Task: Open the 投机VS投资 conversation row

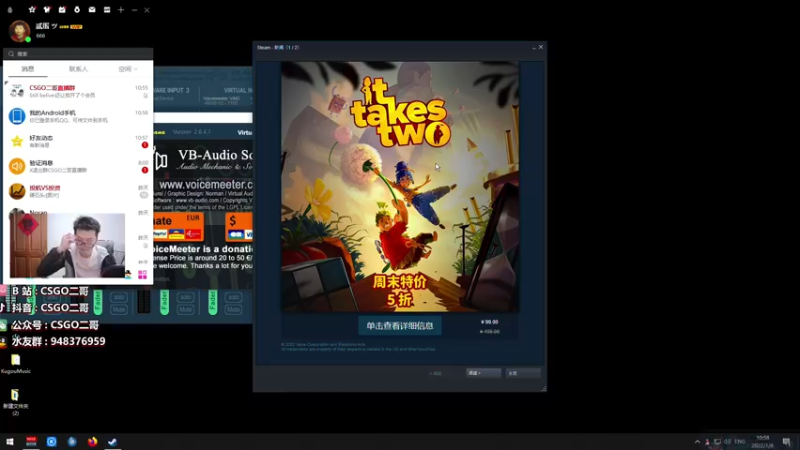Action: [78, 191]
